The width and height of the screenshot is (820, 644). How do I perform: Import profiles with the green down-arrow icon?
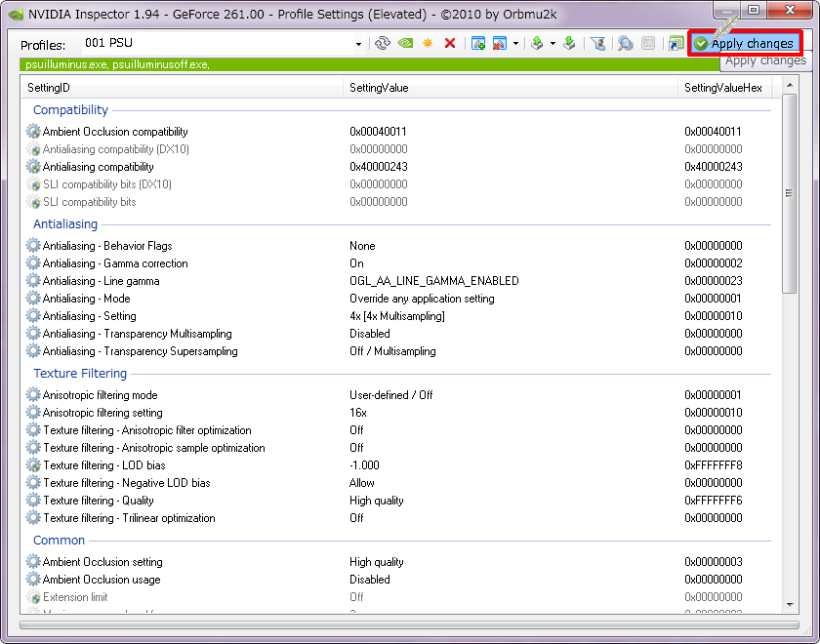coord(569,43)
